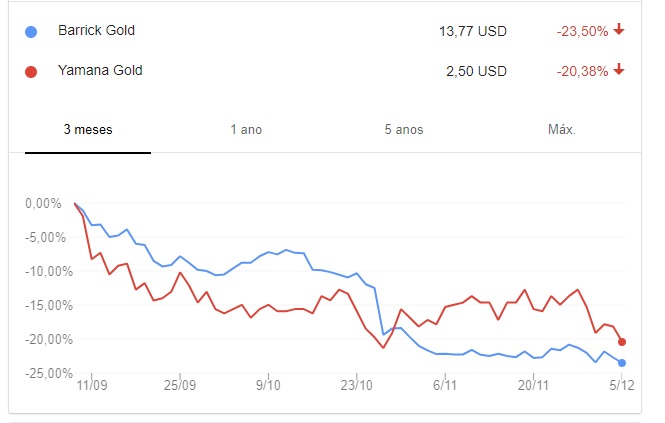Click the 11/09 date label on the axis

click(91, 383)
